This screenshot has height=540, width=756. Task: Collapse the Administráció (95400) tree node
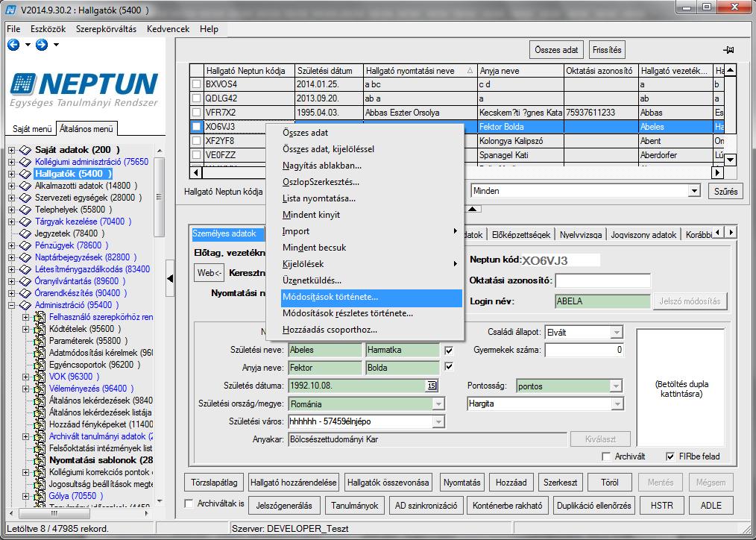tap(12, 305)
